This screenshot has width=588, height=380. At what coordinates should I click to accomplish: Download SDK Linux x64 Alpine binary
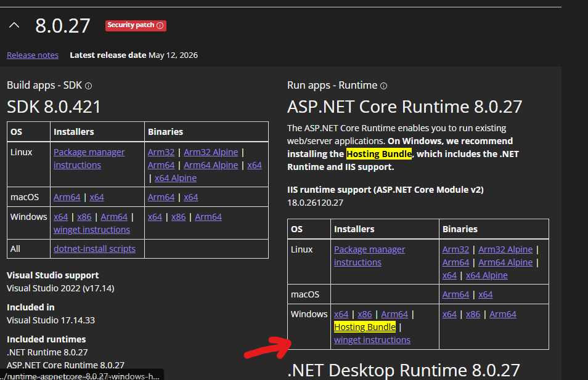point(176,178)
